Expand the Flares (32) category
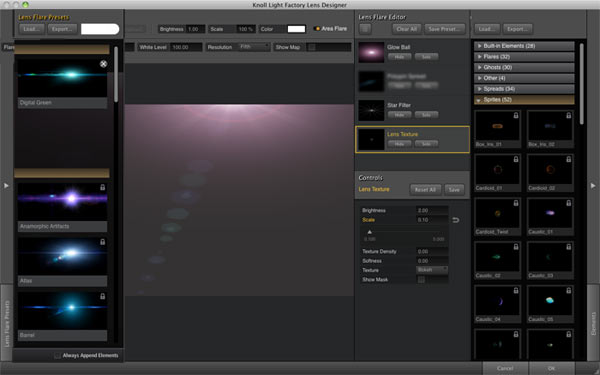The width and height of the screenshot is (600, 375). 524,57
